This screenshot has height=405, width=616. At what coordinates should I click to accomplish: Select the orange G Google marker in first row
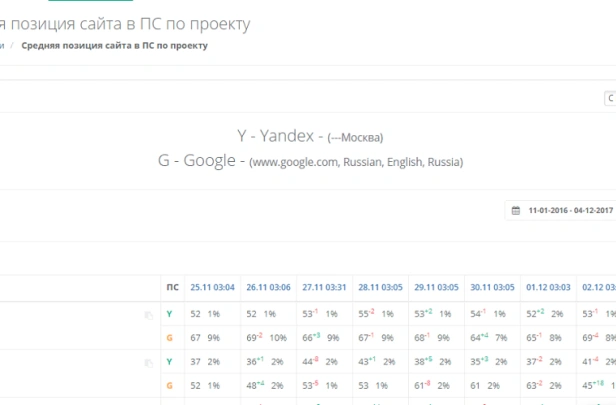(169, 338)
